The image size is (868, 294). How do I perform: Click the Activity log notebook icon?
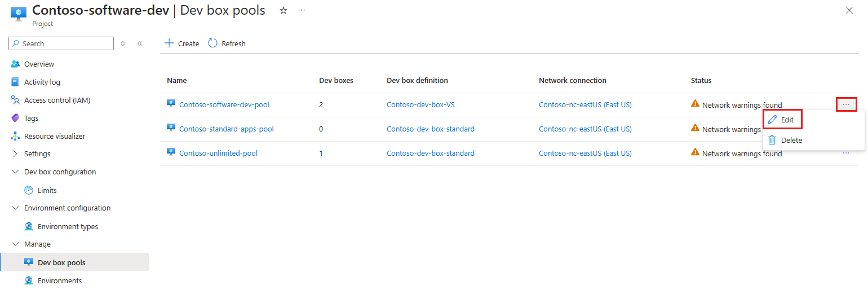click(15, 82)
